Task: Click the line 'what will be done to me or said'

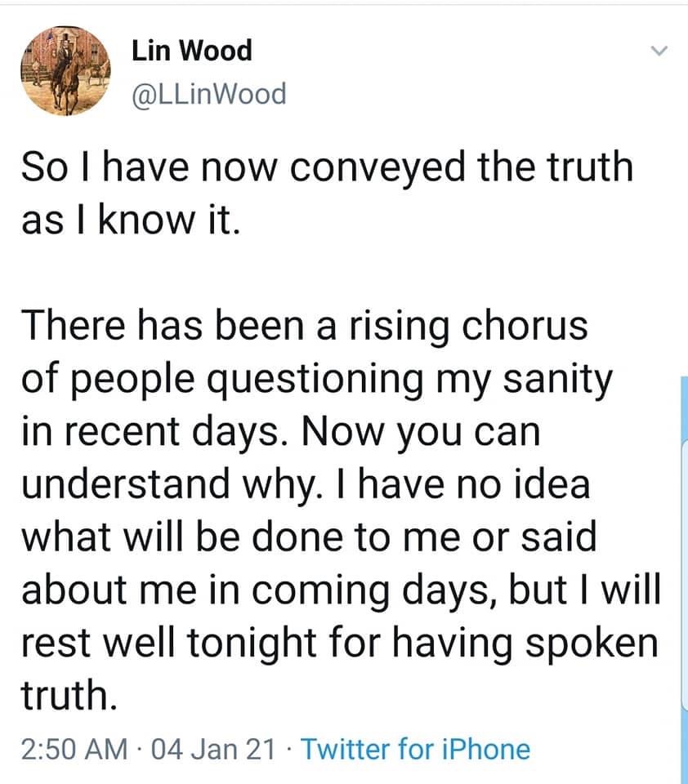Action: (309, 538)
